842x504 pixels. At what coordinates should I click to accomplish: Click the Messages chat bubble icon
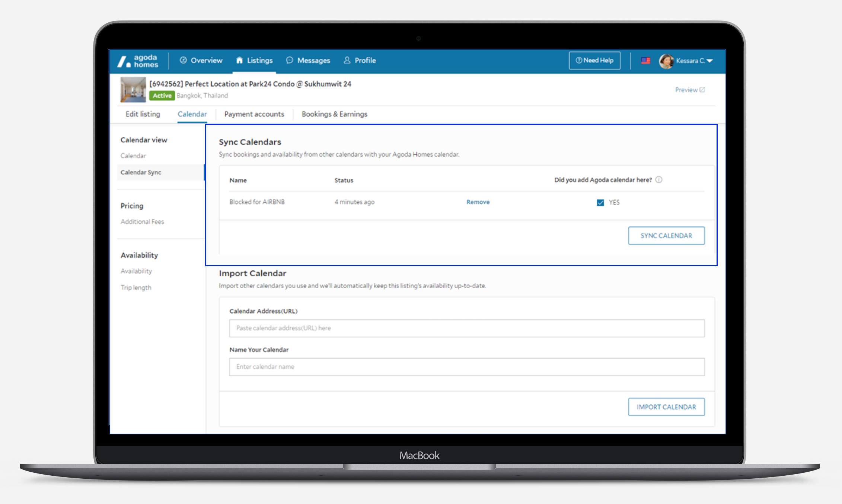point(289,60)
